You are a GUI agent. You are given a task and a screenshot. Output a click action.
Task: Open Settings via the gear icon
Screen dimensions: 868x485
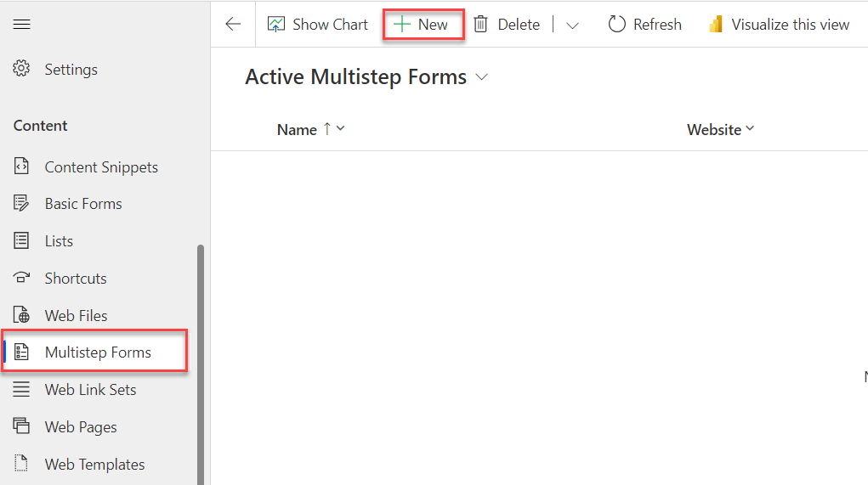(x=22, y=70)
